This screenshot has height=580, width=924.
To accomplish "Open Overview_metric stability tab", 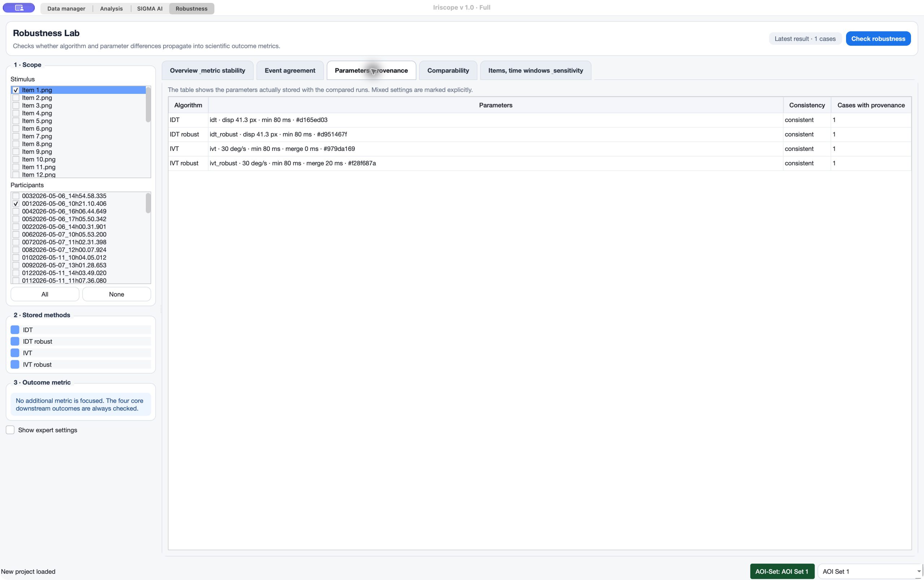I will pos(208,71).
